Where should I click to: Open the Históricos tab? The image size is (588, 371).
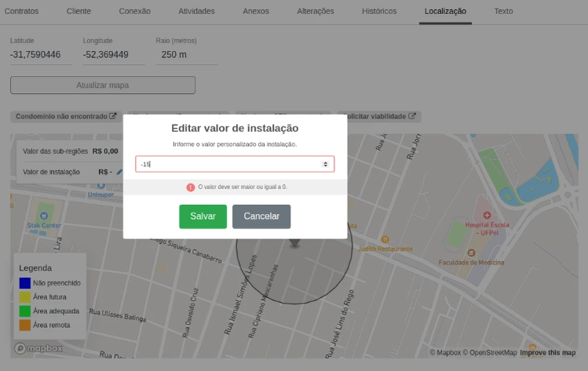[x=379, y=11]
